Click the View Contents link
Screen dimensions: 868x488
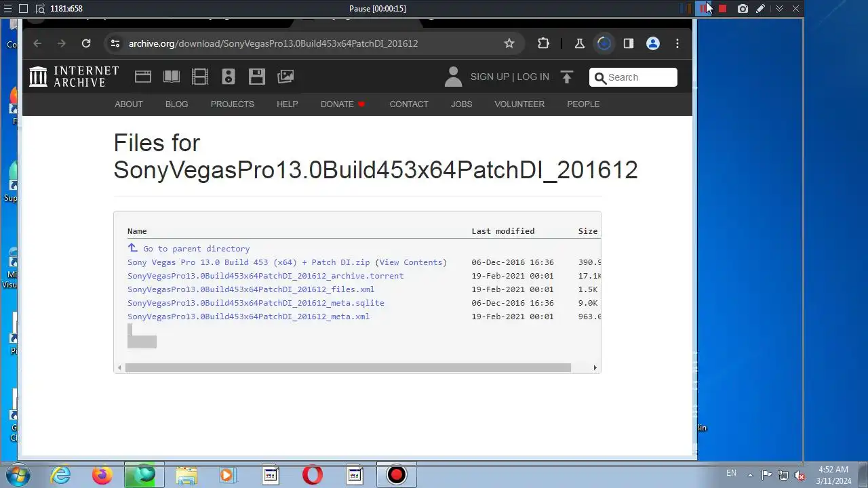click(410, 262)
